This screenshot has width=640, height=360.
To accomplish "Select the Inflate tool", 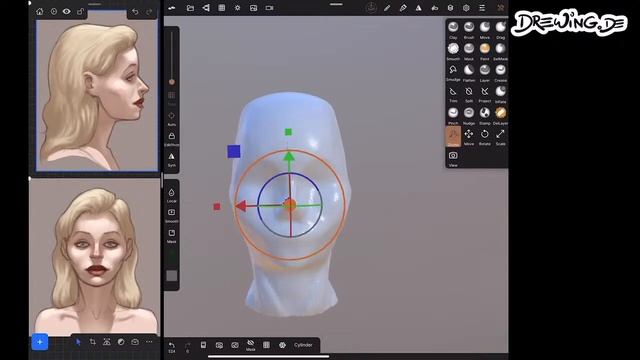I will (500, 94).
